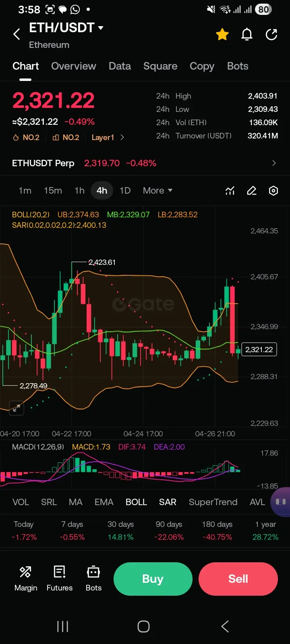Open the price alert bell
This screenshot has width=290, height=644.
247,35
